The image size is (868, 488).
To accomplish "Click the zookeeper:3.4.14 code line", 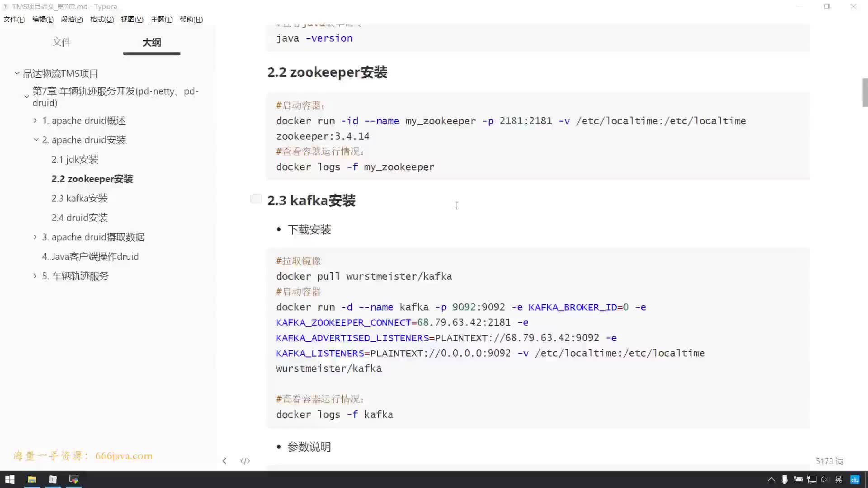I will 323,136.
